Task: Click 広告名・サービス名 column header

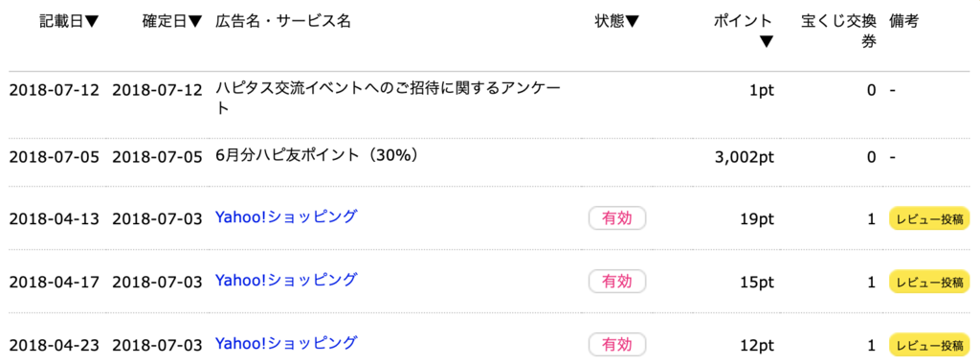Action: click(283, 22)
